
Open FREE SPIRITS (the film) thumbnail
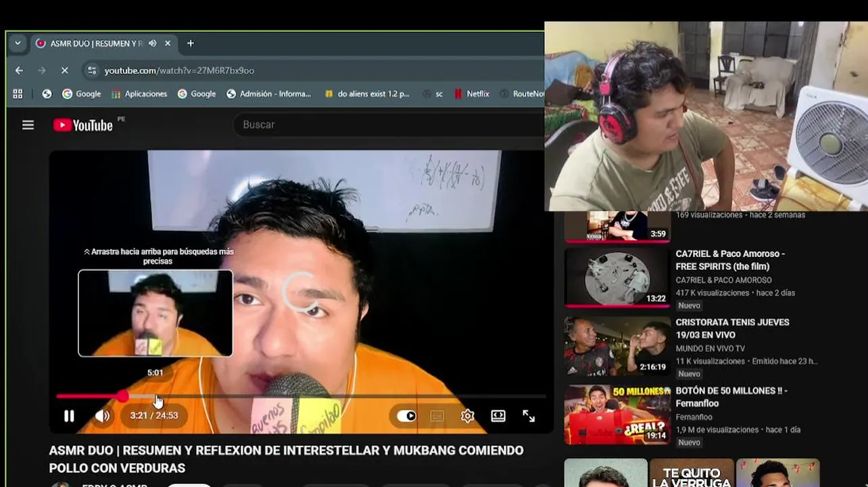pyautogui.click(x=617, y=277)
